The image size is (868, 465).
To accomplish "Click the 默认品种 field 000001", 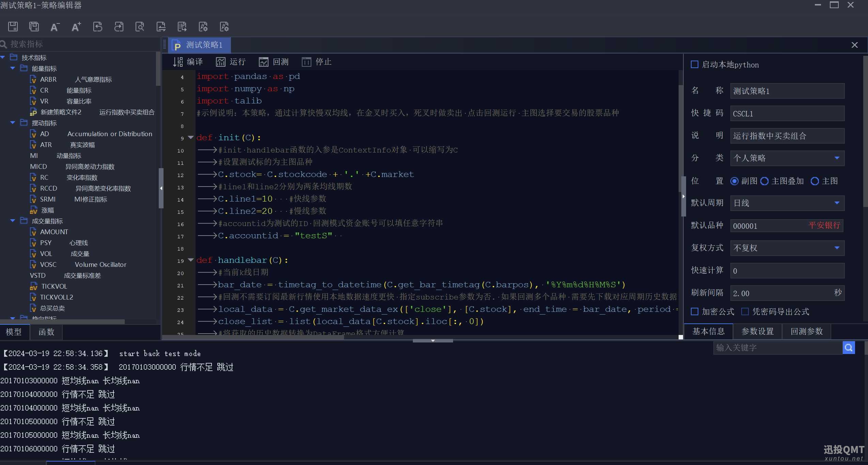I will tap(787, 226).
